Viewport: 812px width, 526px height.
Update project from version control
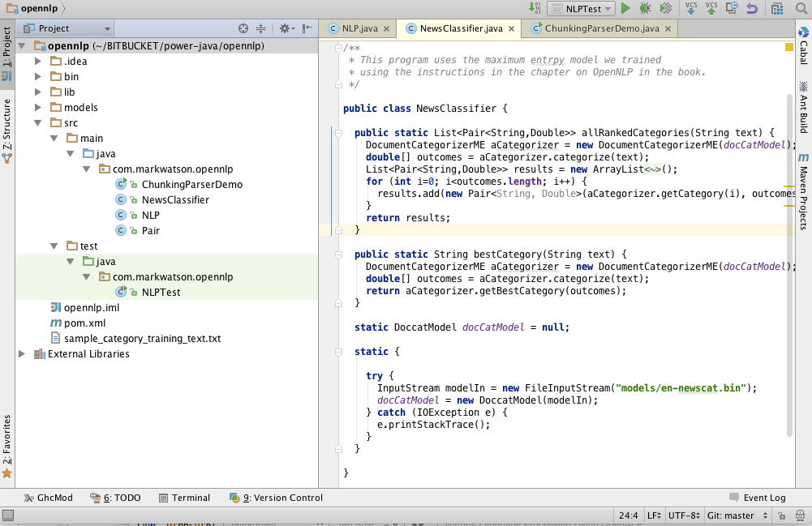click(x=691, y=9)
